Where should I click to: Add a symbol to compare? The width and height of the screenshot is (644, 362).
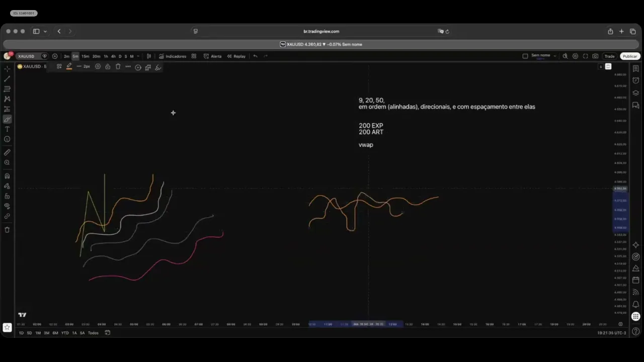(x=55, y=56)
